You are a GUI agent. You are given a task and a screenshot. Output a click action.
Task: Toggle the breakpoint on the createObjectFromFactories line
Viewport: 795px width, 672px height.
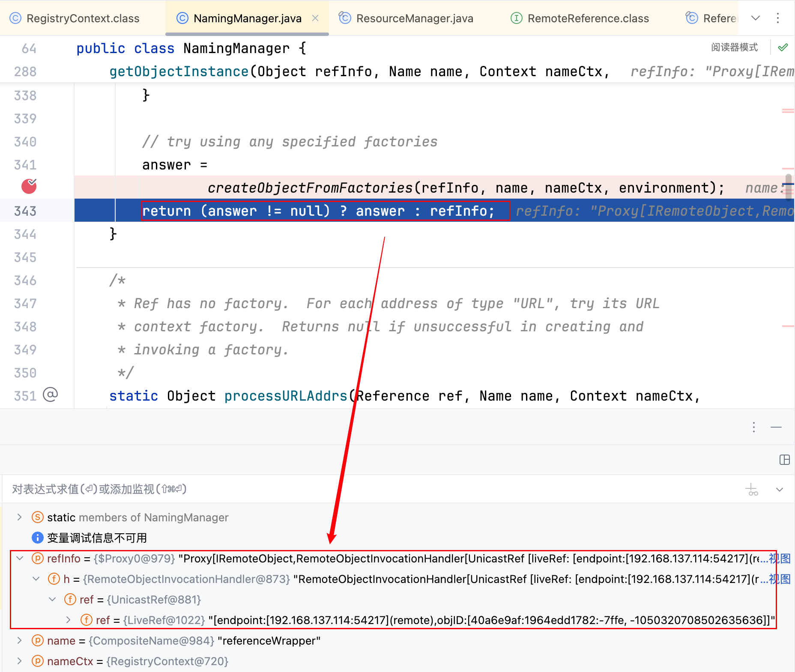tap(29, 186)
